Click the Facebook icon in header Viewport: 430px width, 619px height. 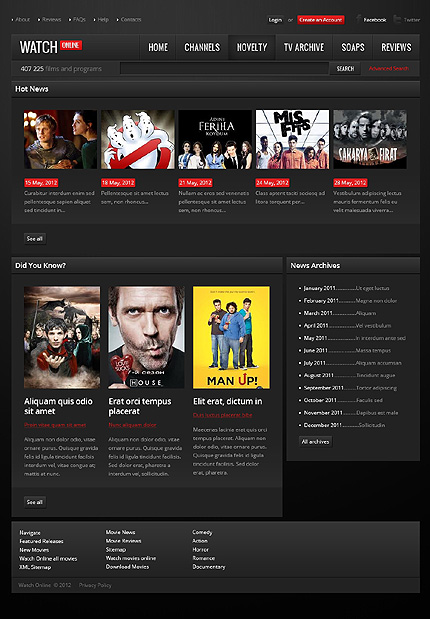click(x=359, y=19)
